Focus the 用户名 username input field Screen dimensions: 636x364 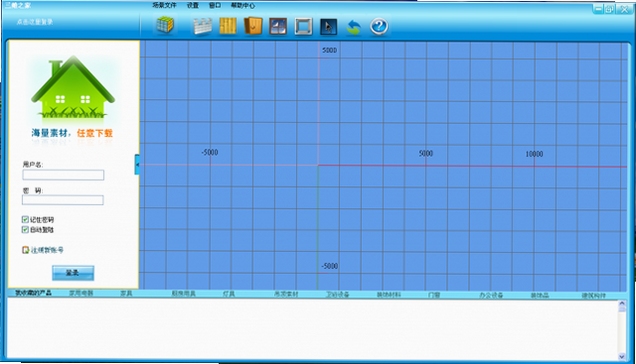pyautogui.click(x=63, y=175)
